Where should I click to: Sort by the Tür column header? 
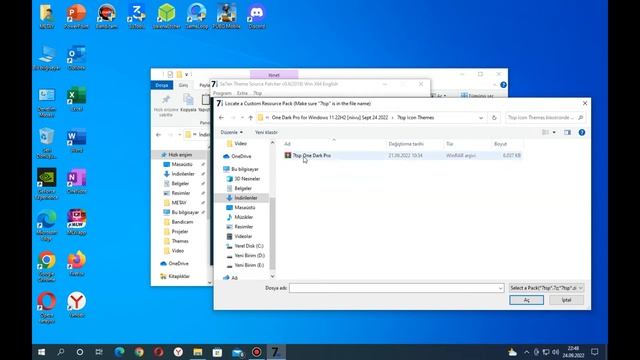pyautogui.click(x=449, y=144)
